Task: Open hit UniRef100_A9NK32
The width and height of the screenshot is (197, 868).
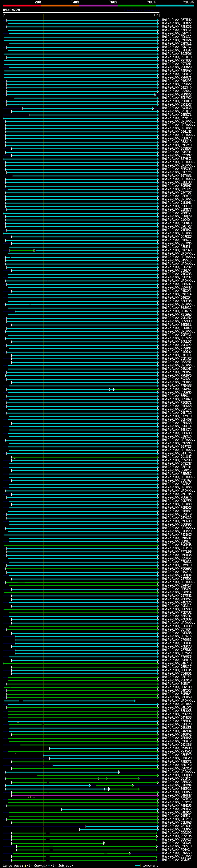Action: coord(177,26)
